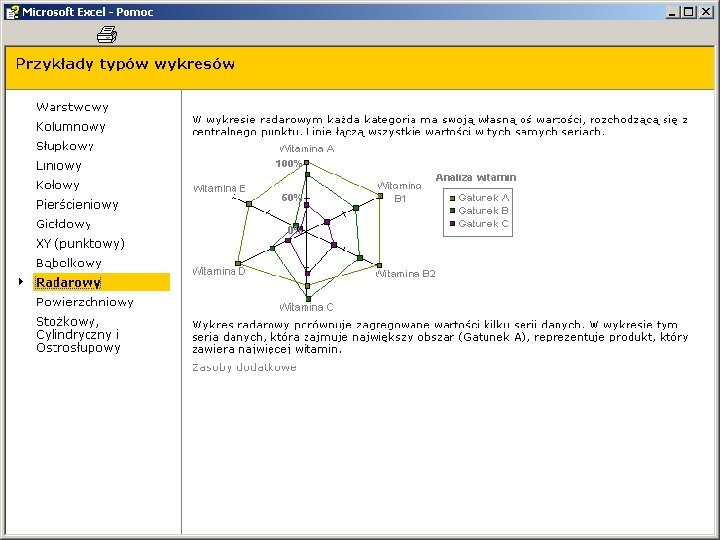Click the highlighted Radarowy entry

(101, 282)
